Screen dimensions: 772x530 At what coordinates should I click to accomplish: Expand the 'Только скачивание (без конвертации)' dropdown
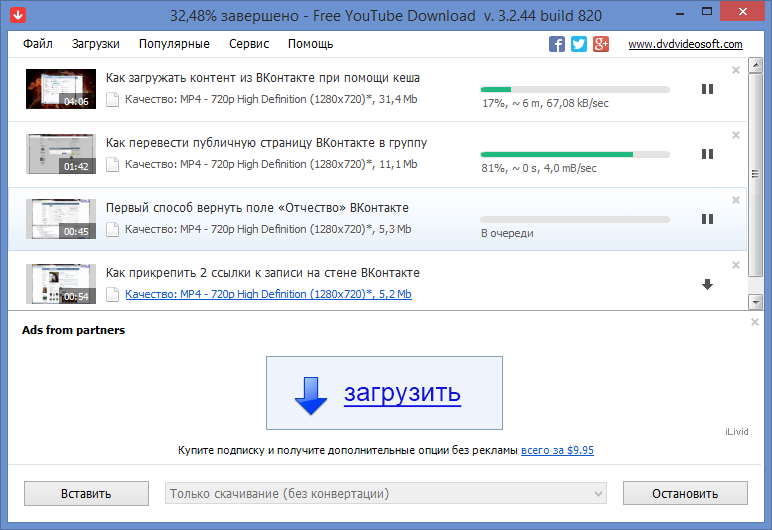[386, 494]
